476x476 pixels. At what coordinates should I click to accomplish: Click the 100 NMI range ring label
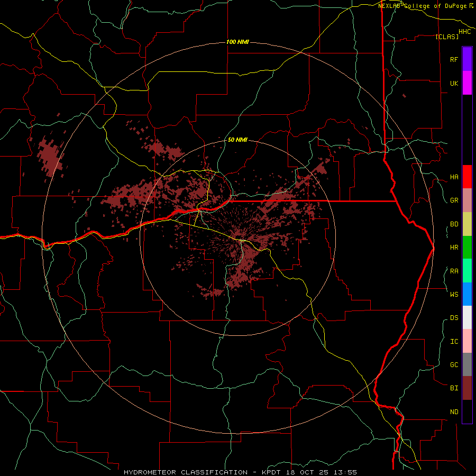coord(237,42)
